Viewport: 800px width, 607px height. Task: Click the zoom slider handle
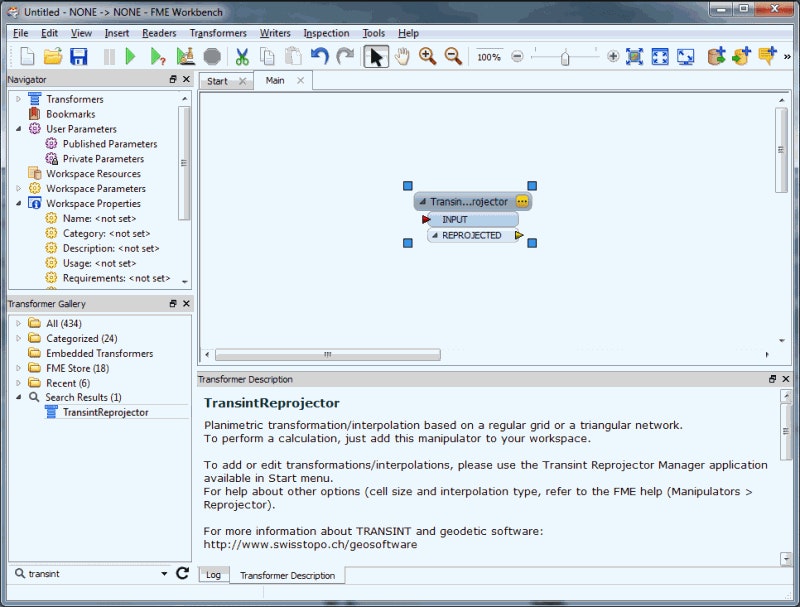(x=565, y=57)
